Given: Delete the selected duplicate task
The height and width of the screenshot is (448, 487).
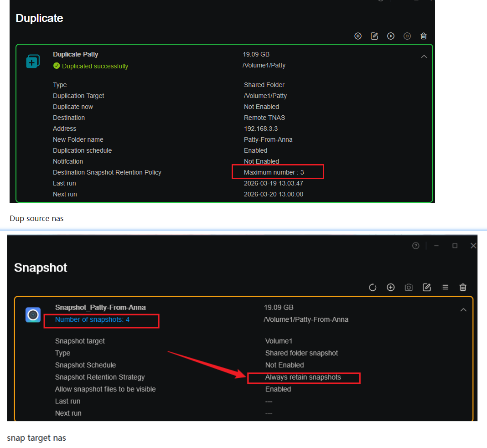Looking at the screenshot, I should [424, 36].
